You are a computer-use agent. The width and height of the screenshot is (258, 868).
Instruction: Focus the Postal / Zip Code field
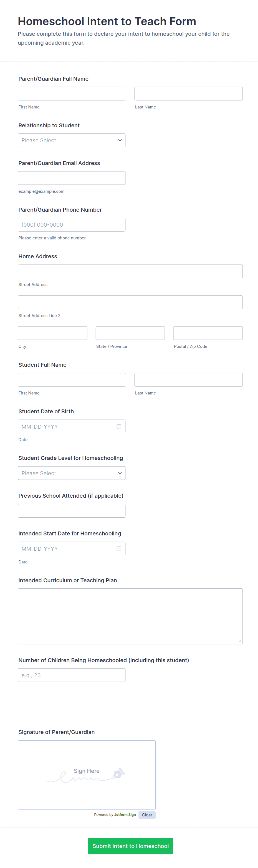208,333
